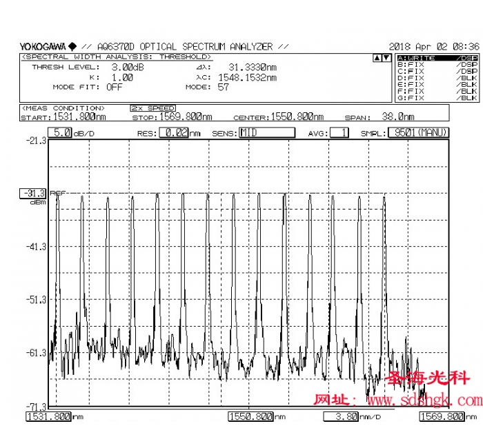Viewport: 483px width, 448px height.
Task: Click the AVG value box
Action: coord(339,133)
